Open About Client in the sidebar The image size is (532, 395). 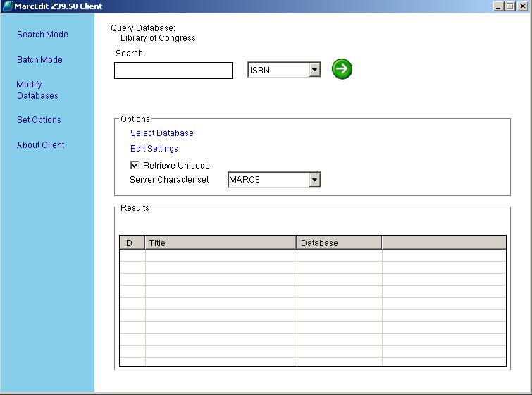[x=40, y=145]
